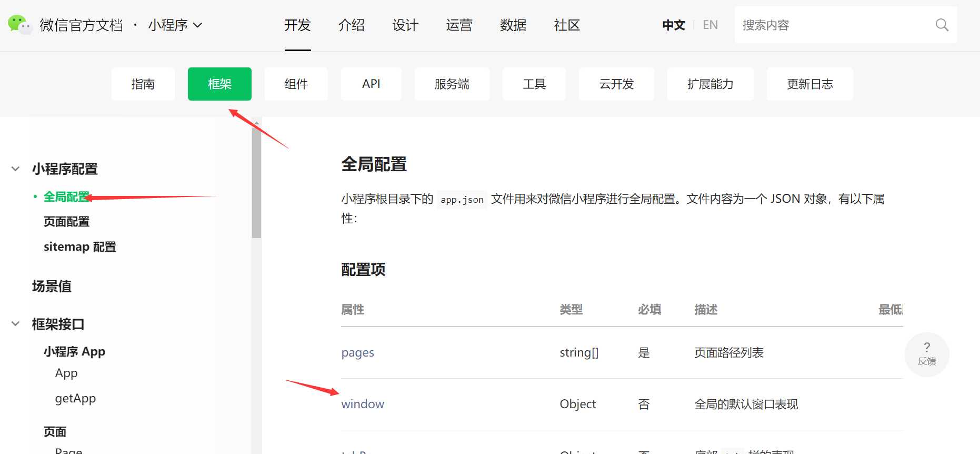Open 小程序 App in the sidebar
The image size is (980, 454).
pos(74,351)
